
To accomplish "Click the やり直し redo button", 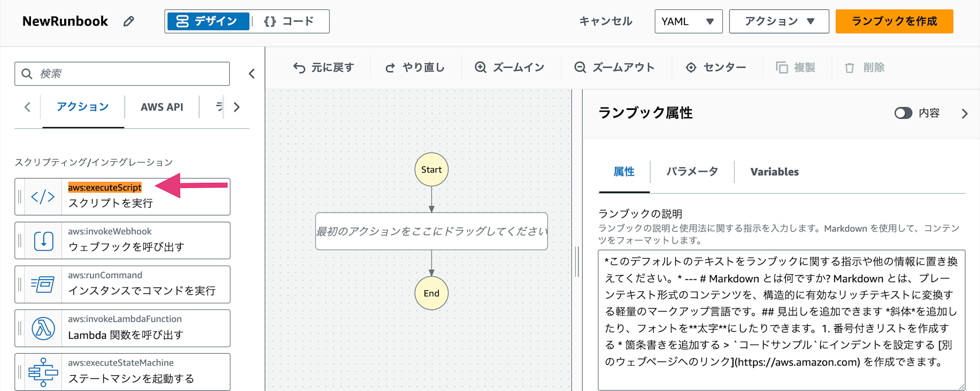I will [415, 67].
